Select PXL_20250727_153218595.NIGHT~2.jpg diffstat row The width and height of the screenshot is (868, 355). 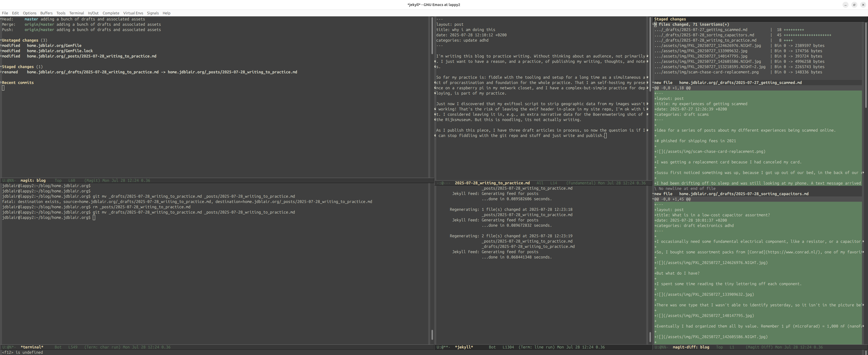739,67
